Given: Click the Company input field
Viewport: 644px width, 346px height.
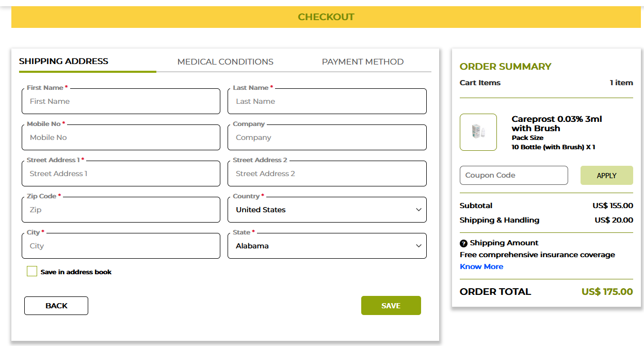Looking at the screenshot, I should (x=327, y=138).
